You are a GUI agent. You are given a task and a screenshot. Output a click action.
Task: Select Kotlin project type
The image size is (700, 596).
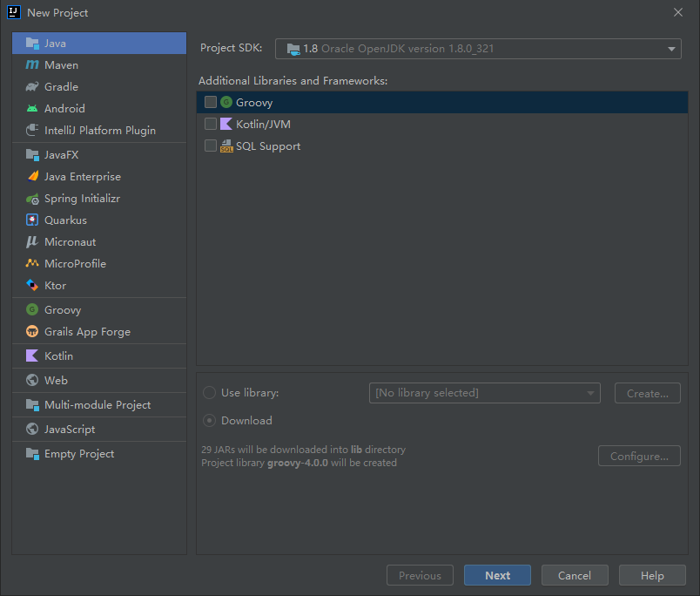99,356
